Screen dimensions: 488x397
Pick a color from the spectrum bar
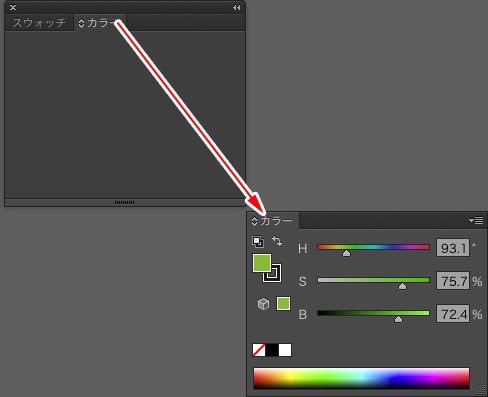(361, 378)
